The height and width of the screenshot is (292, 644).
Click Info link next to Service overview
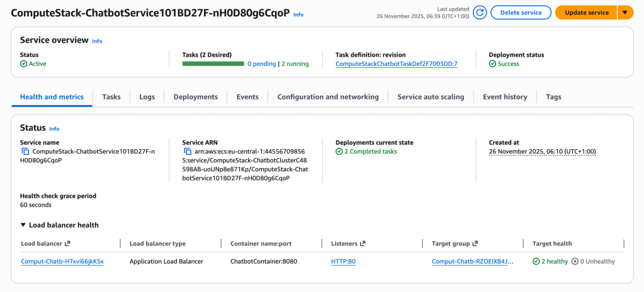(97, 41)
